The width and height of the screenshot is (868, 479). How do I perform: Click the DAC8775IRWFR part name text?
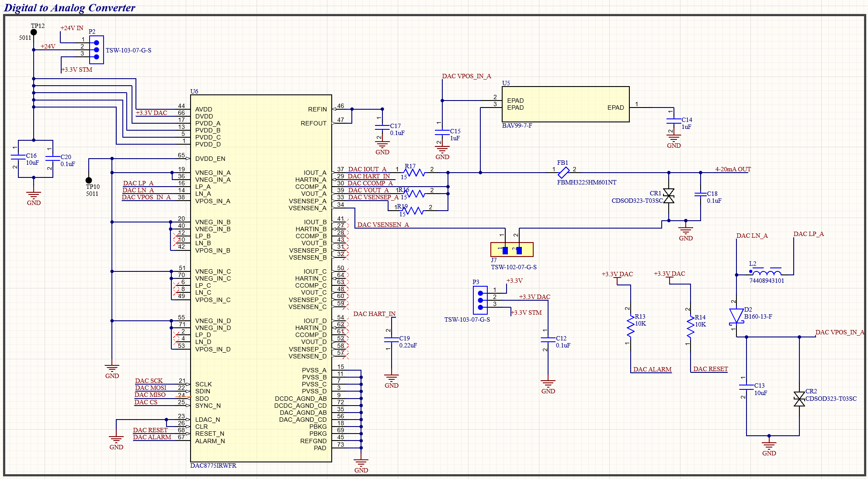pyautogui.click(x=213, y=465)
